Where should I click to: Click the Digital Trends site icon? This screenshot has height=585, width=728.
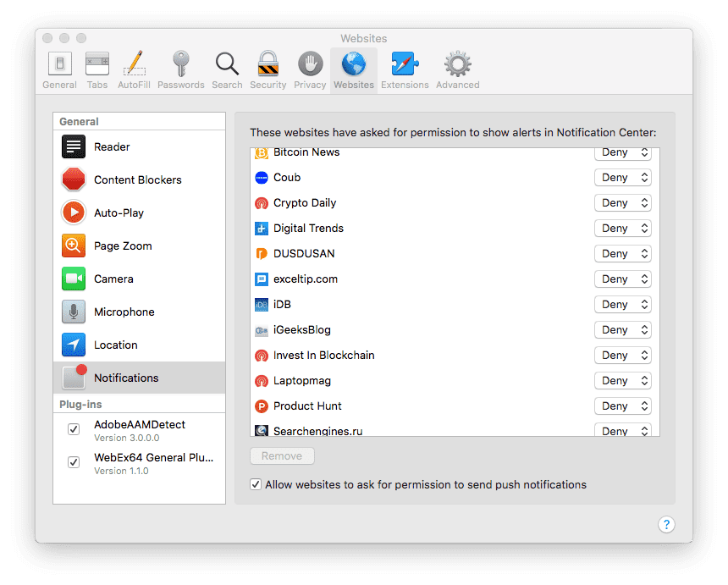pyautogui.click(x=262, y=229)
